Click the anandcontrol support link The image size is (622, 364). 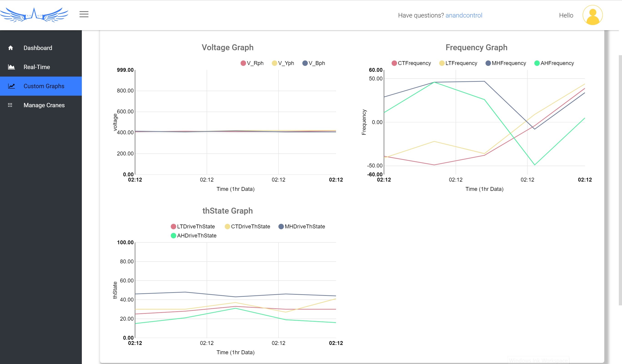click(464, 15)
